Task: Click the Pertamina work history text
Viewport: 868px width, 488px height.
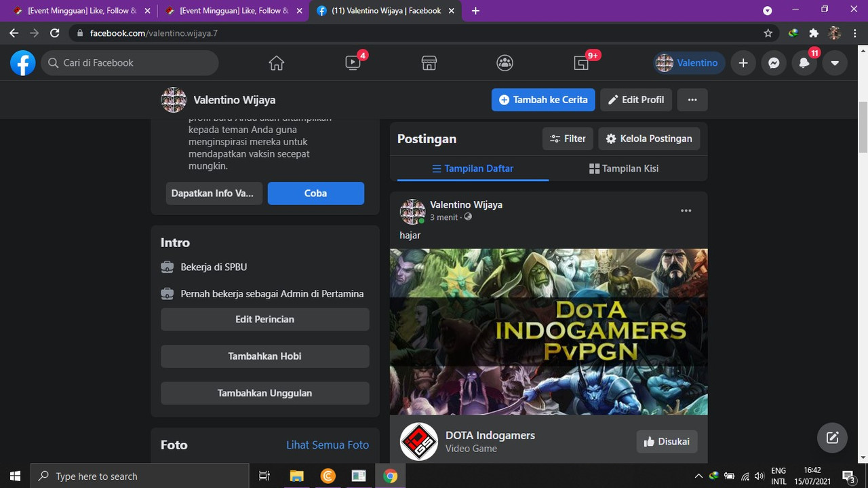Action: [272, 294]
